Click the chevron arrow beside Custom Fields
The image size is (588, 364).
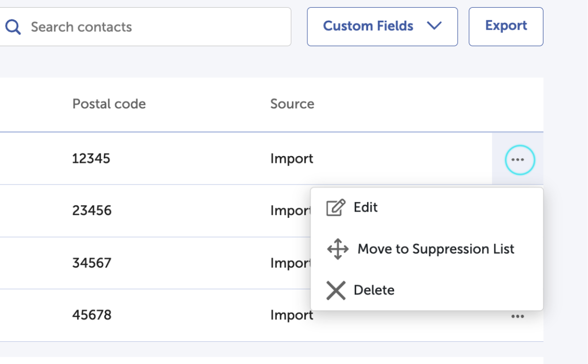[x=434, y=26]
